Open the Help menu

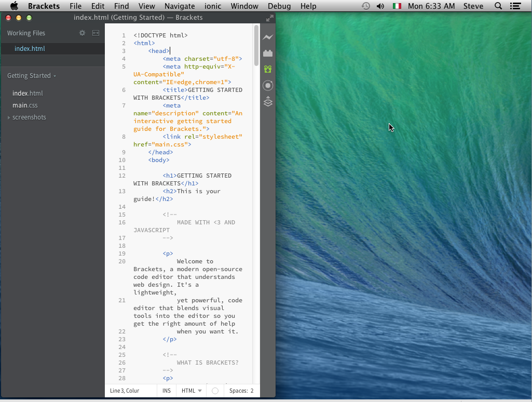(308, 6)
